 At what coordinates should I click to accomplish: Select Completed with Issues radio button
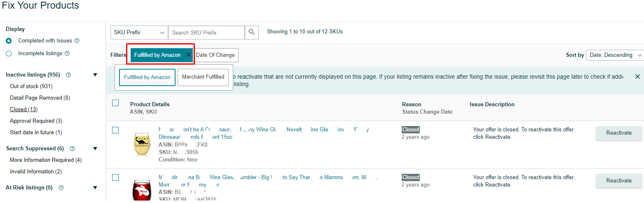(x=9, y=41)
